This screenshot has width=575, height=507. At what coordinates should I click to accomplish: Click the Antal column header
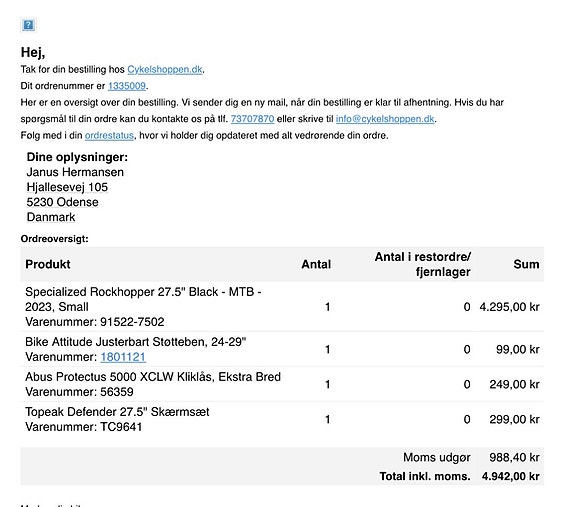point(316,264)
